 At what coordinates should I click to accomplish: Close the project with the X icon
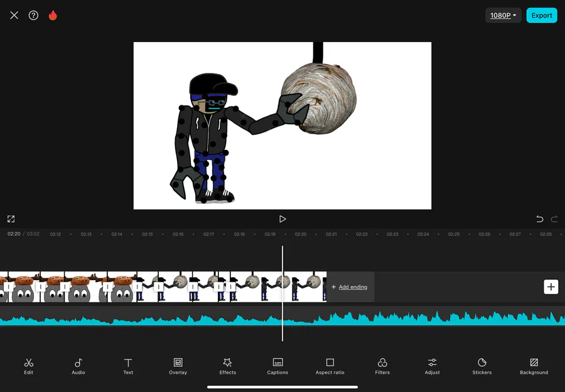tap(14, 15)
